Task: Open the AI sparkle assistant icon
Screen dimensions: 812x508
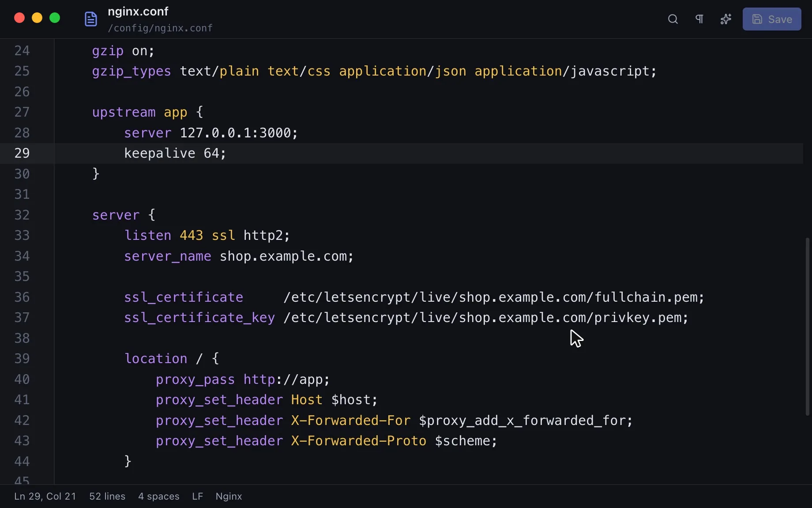Action: pyautogui.click(x=726, y=19)
